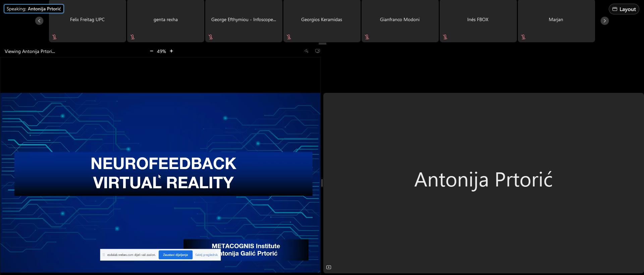Open the annotate pen tool

click(x=306, y=51)
